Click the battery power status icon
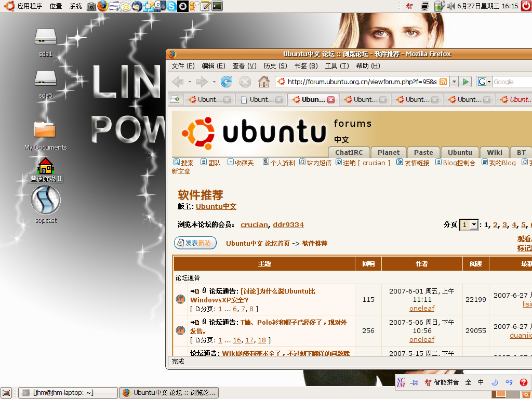This screenshot has height=399, width=532. 439,6
